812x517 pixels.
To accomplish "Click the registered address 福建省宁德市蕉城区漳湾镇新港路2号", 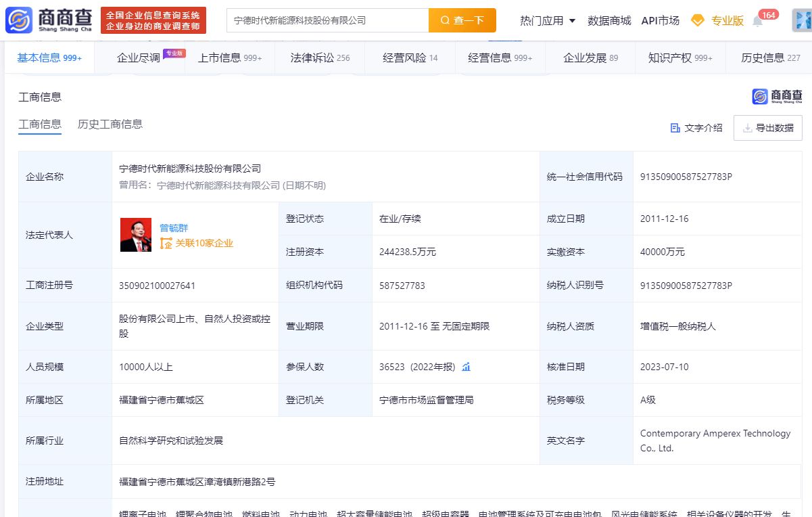I will 197,482.
